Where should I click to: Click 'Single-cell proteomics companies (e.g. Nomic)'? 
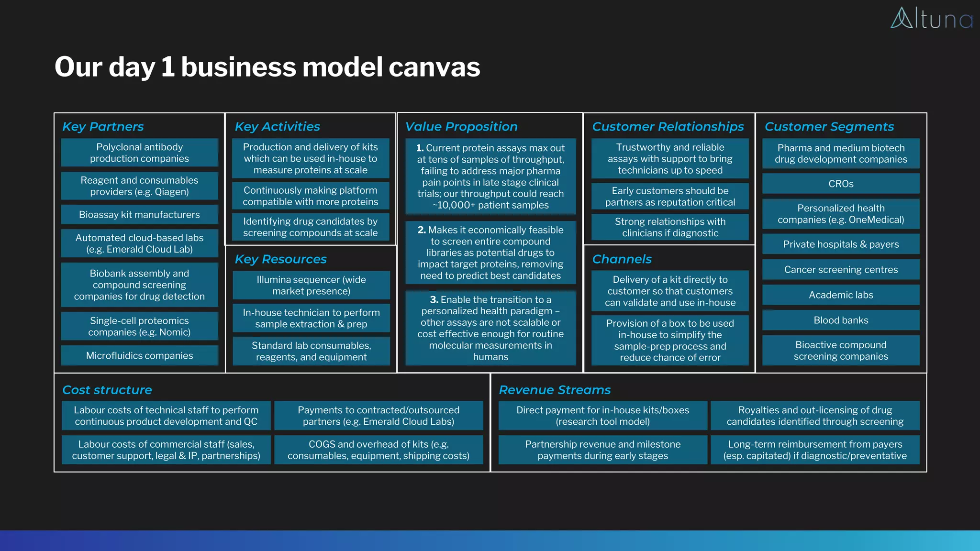(x=139, y=326)
